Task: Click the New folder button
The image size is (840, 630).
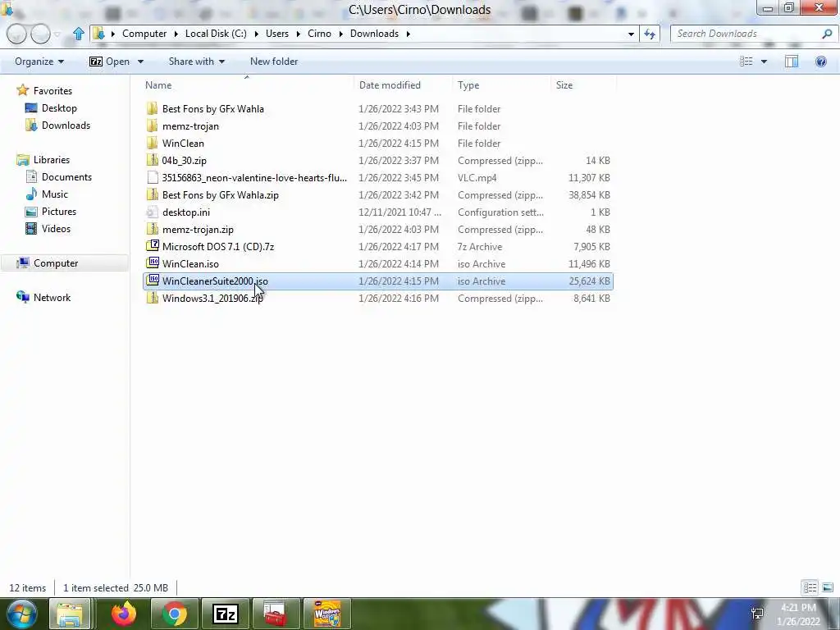Action: [x=274, y=62]
